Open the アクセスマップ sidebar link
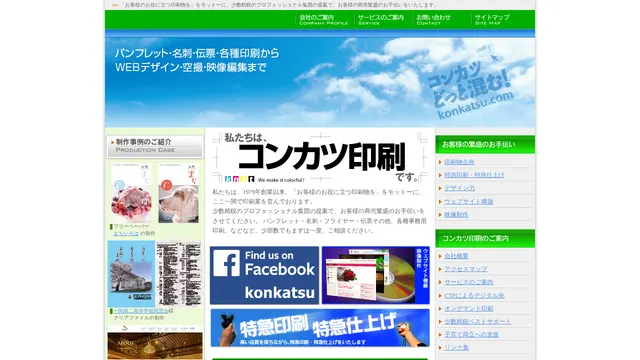Image resolution: width=640 pixels, height=360 pixels. 466,269
